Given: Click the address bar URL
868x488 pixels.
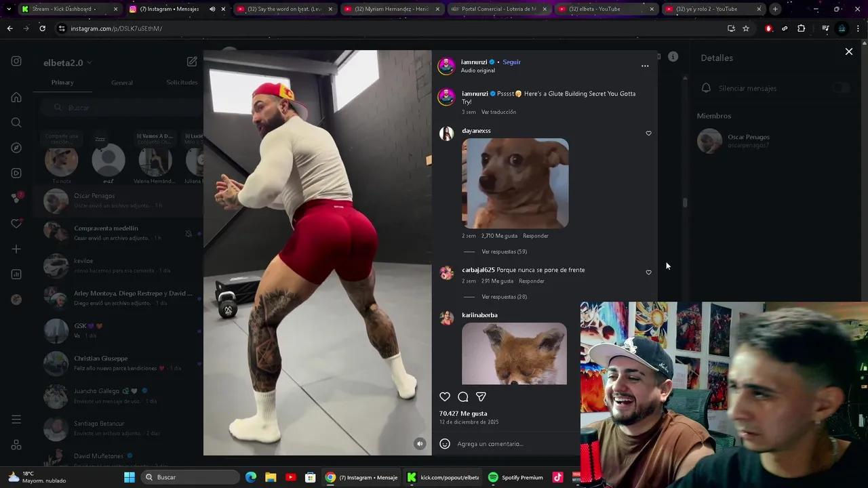Looking at the screenshot, I should click(116, 28).
